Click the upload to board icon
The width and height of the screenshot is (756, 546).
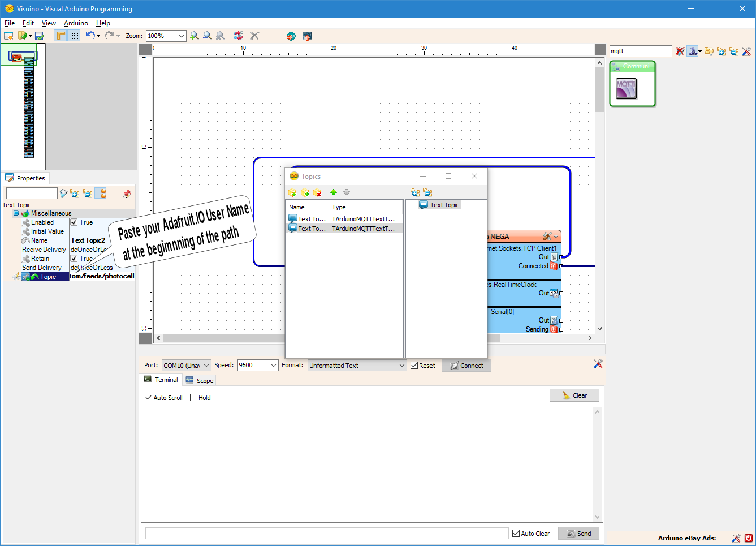(308, 36)
